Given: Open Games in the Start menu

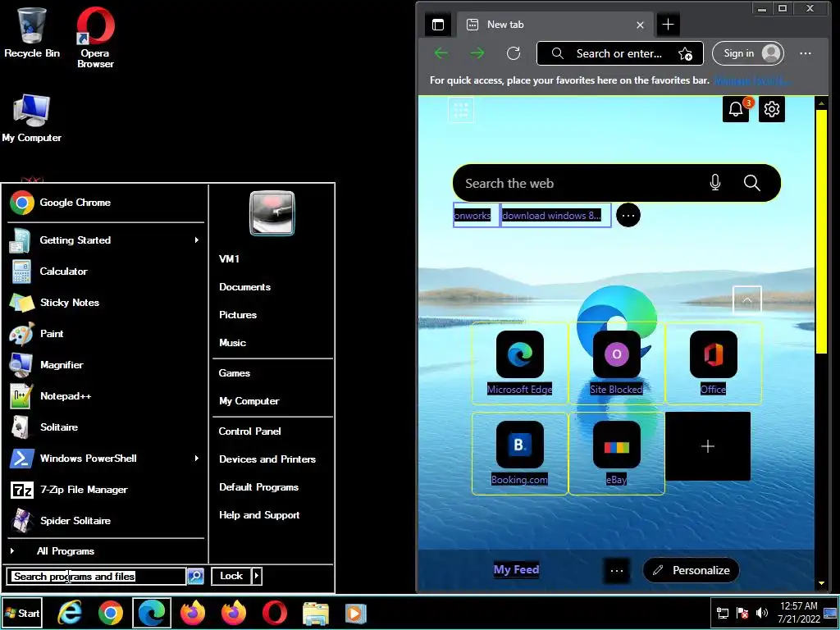Looking at the screenshot, I should point(234,373).
